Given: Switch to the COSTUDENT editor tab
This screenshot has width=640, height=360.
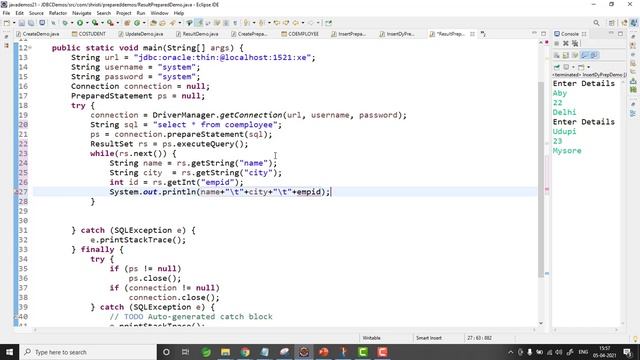Looking at the screenshot, I should coord(89,34).
